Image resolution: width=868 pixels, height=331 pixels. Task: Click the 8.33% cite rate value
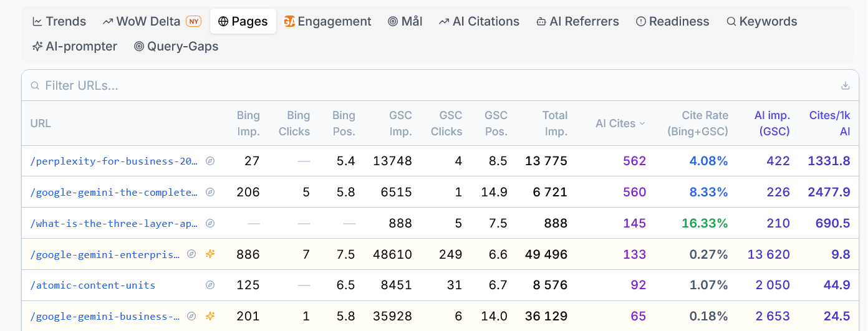click(x=708, y=192)
